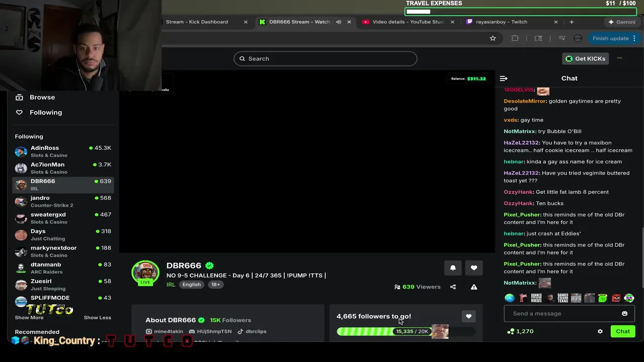
Task: Click the 18+ tag
Action: point(215,285)
